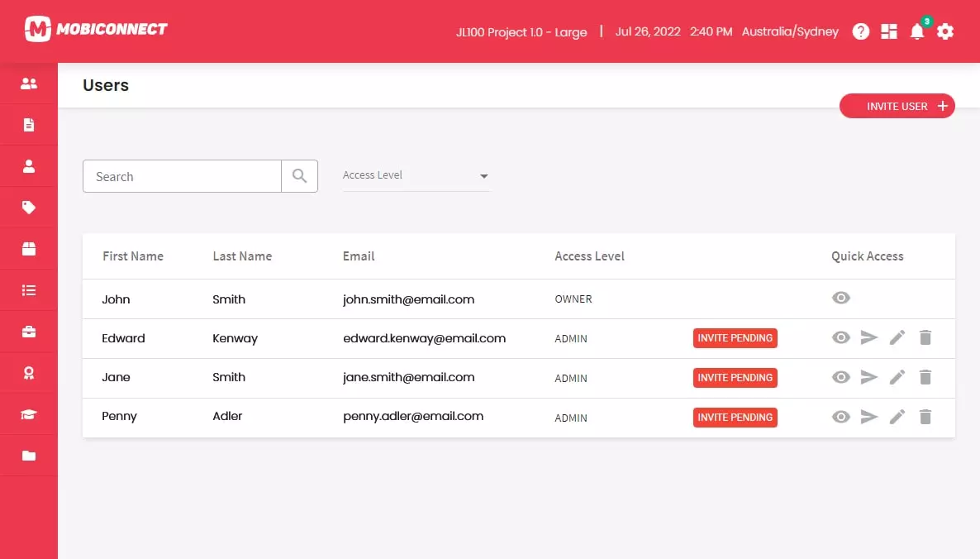
Task: Open the single person icon in sidebar
Action: point(29,165)
